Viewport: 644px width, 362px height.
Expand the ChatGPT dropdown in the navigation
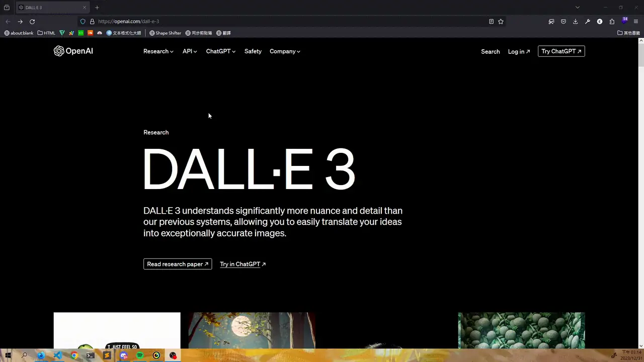pos(221,51)
